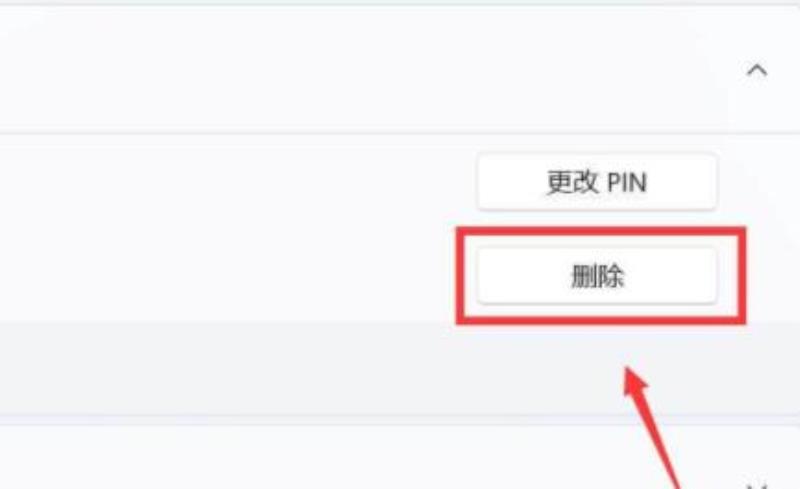Click the 更改 PIN button

[x=597, y=182]
